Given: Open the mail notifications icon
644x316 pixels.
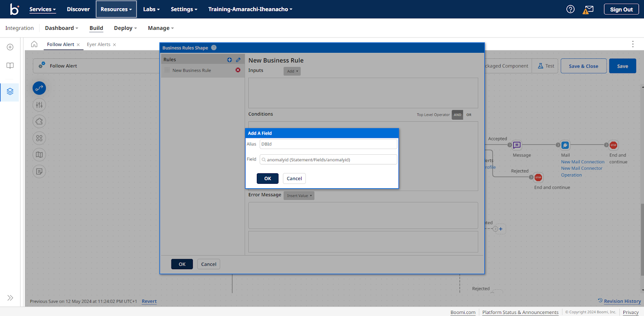Looking at the screenshot, I should (x=588, y=10).
